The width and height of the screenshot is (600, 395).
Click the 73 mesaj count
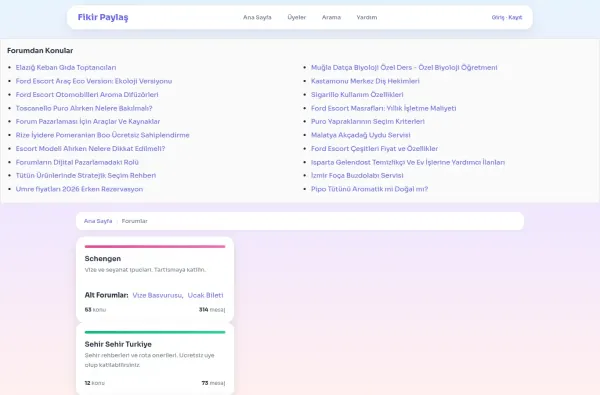coord(213,383)
